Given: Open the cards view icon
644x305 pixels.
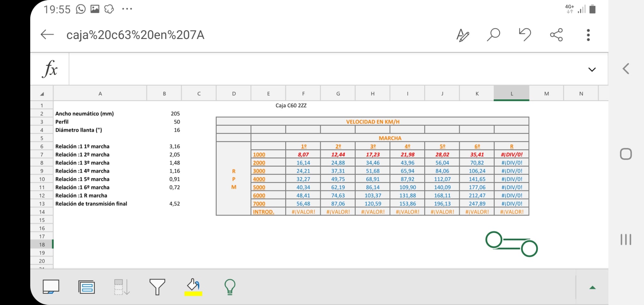Looking at the screenshot, I should (x=86, y=287).
